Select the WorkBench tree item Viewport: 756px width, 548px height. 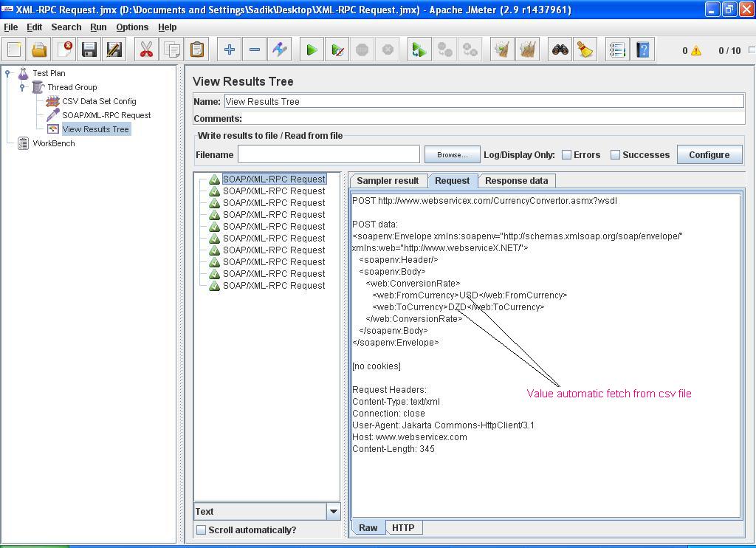click(x=53, y=143)
